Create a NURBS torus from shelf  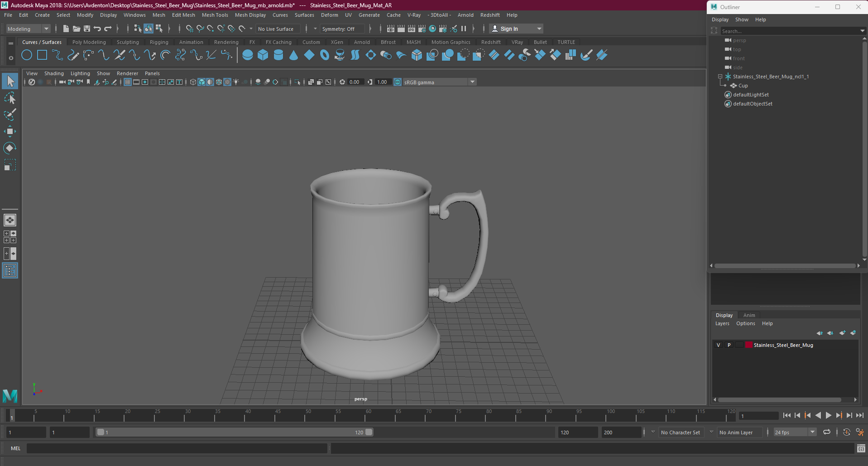[325, 55]
